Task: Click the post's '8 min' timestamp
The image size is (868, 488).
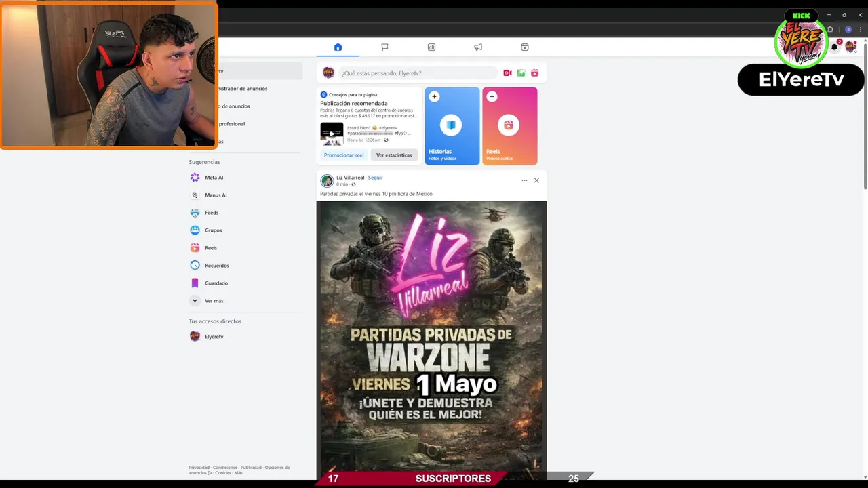Action: coord(342,184)
